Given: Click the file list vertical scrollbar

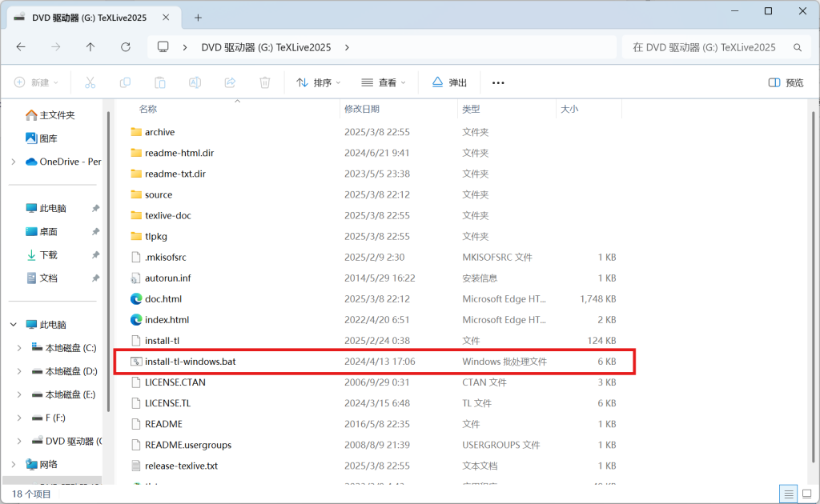Looking at the screenshot, I should (813, 287).
